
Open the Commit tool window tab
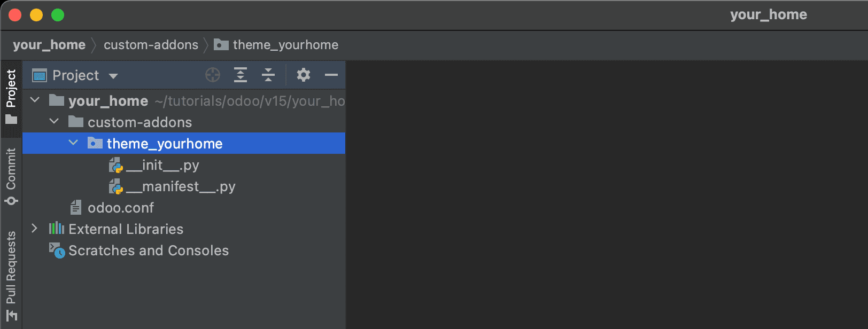[x=11, y=177]
